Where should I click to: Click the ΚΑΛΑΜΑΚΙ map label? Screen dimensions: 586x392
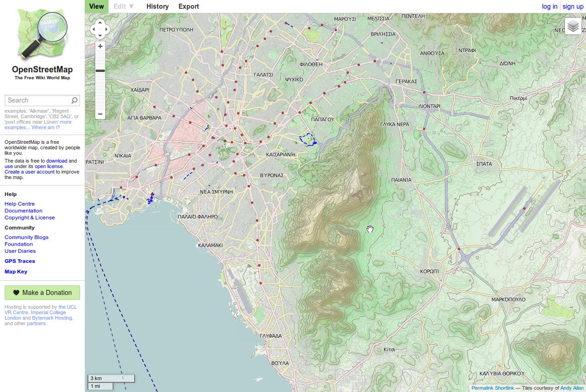[x=210, y=245]
